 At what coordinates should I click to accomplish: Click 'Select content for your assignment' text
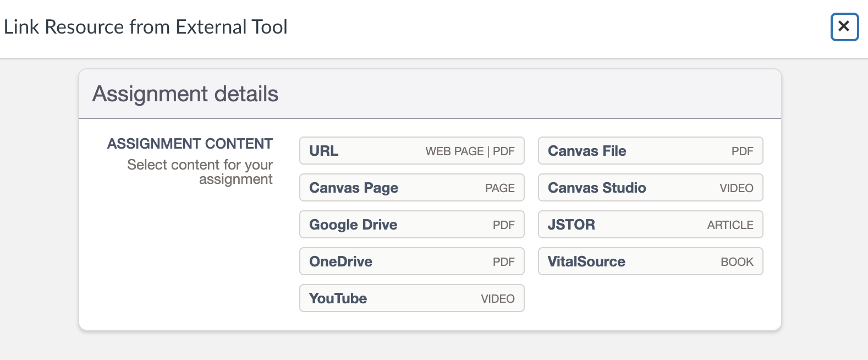pyautogui.click(x=200, y=172)
